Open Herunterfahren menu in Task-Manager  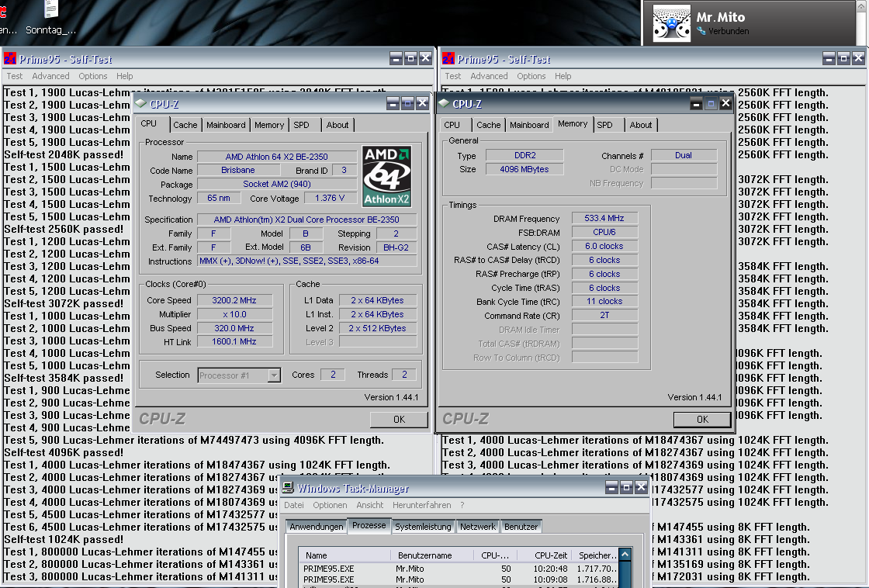click(x=422, y=505)
